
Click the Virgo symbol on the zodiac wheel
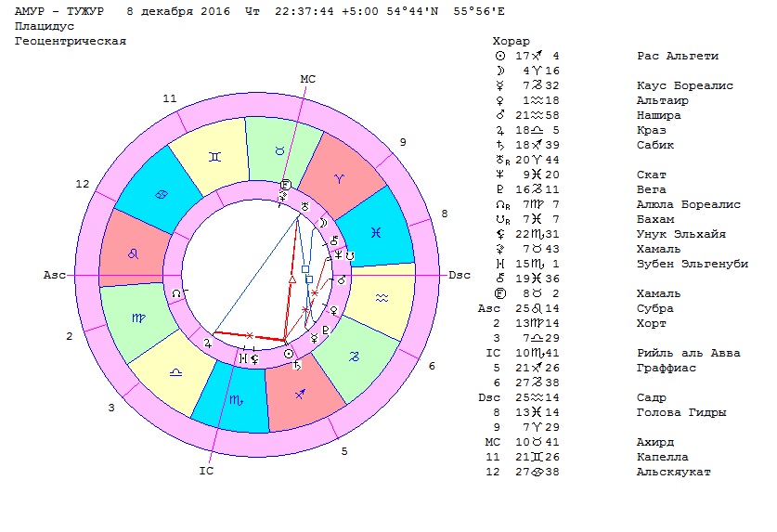click(x=138, y=318)
